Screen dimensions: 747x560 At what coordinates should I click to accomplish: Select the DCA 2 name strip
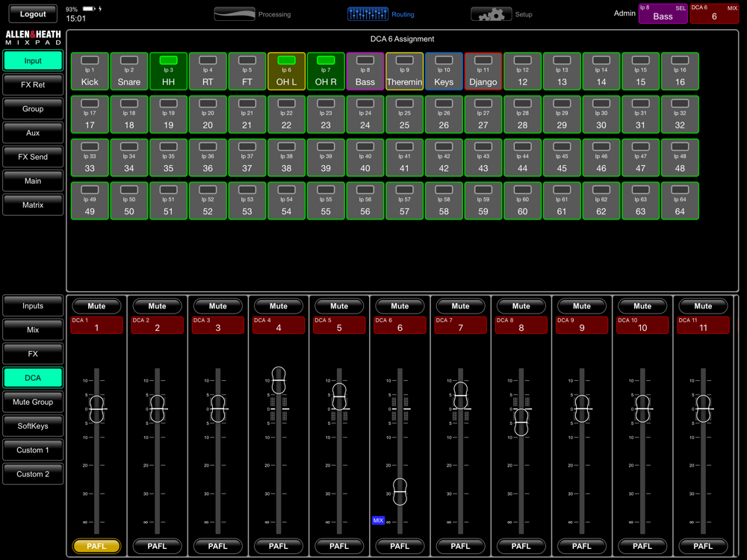[x=157, y=325]
